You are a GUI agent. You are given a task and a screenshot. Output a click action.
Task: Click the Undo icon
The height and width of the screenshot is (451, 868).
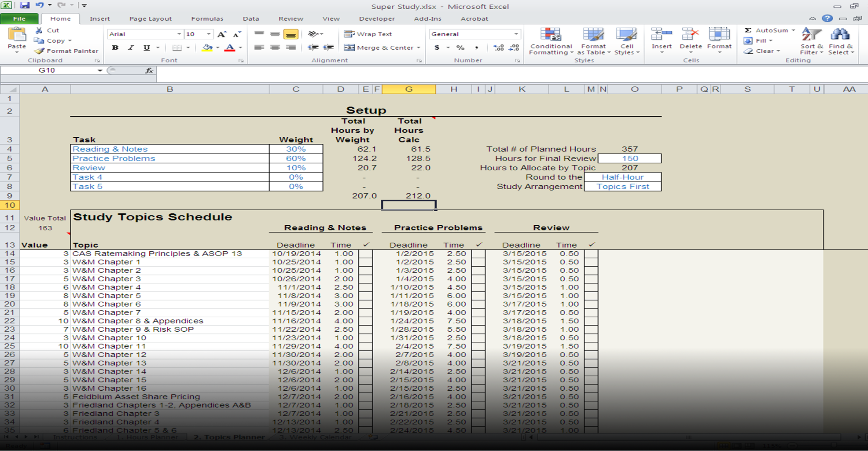(40, 5)
